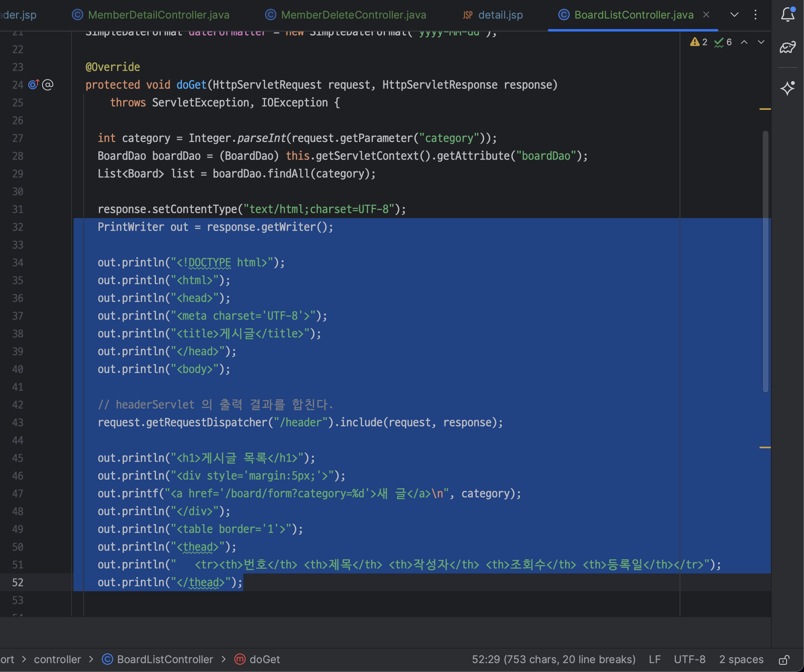Click the @ annotation gutter icon on line 24
The width and height of the screenshot is (804, 672).
[48, 85]
